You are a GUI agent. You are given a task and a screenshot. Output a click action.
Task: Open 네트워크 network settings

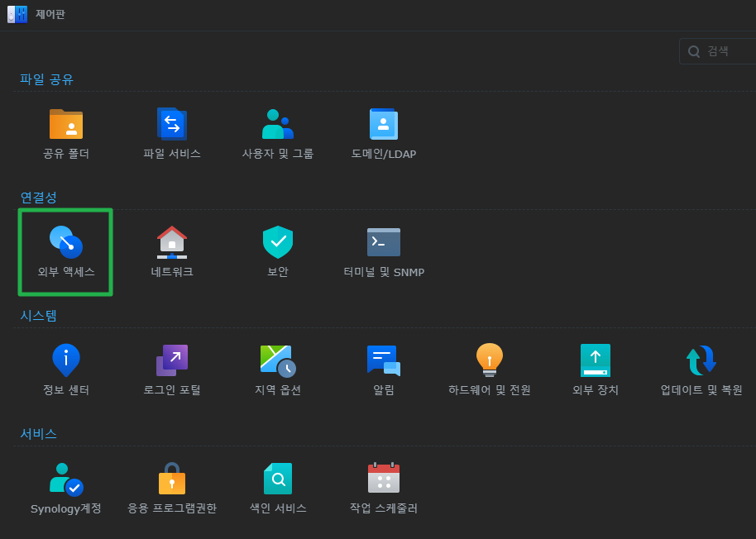click(x=172, y=243)
